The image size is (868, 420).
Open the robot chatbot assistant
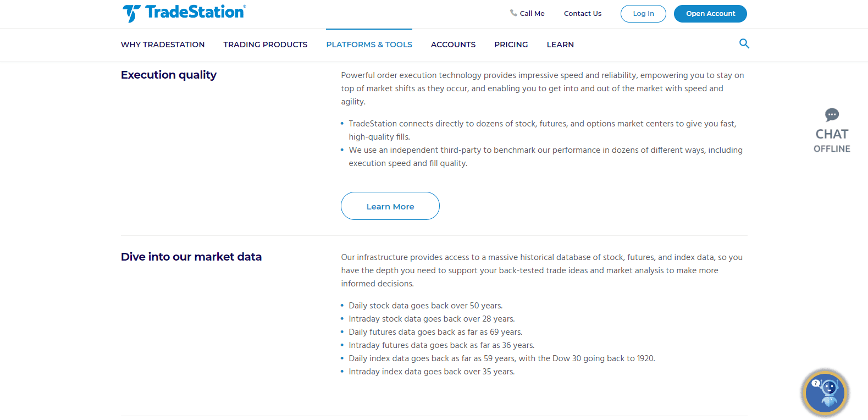825,393
